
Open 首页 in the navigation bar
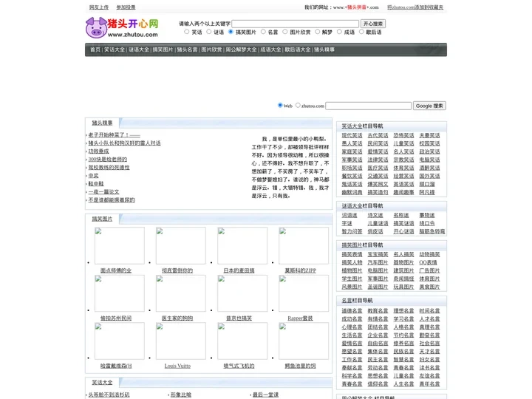pyautogui.click(x=95, y=50)
